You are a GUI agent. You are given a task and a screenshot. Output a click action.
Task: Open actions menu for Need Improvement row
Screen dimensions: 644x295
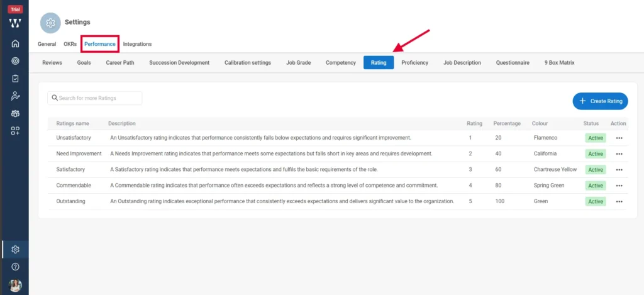point(619,153)
